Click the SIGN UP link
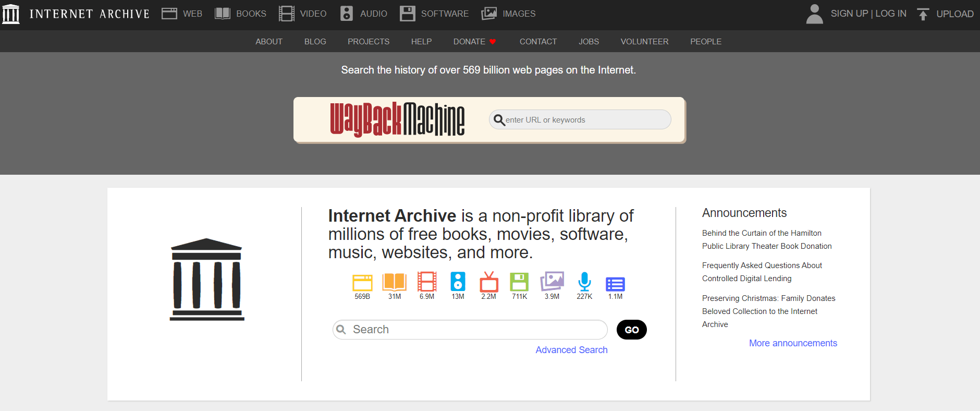 tap(849, 14)
